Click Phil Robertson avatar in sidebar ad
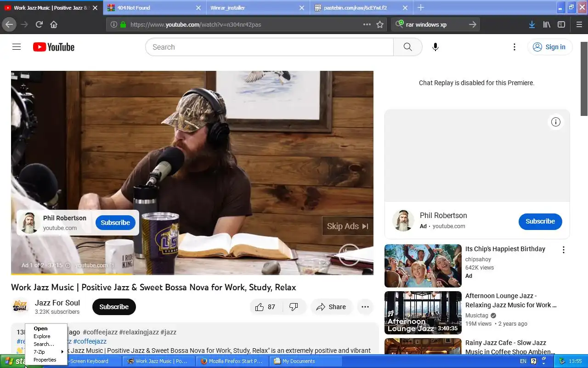Image resolution: width=588 pixels, height=368 pixels. click(403, 220)
